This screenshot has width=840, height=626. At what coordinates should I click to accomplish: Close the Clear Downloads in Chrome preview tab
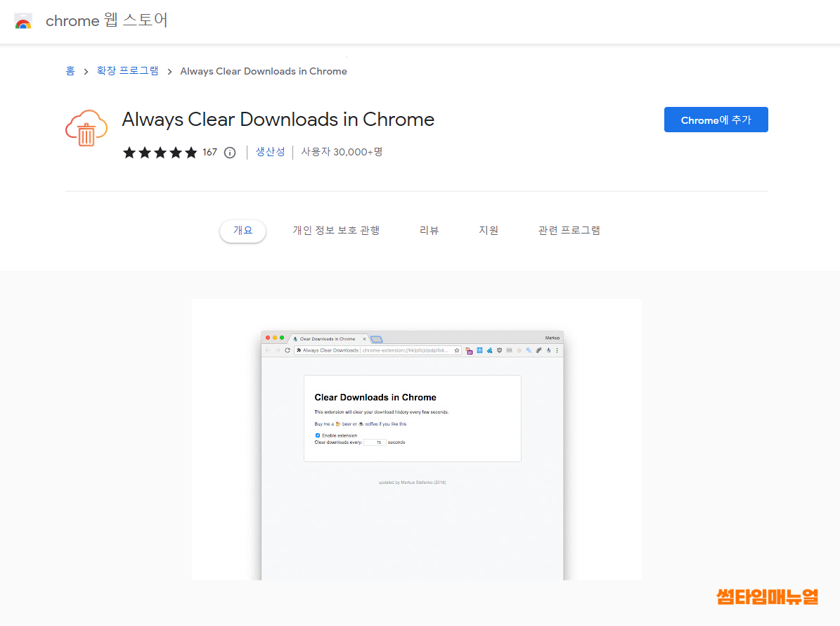point(364,339)
